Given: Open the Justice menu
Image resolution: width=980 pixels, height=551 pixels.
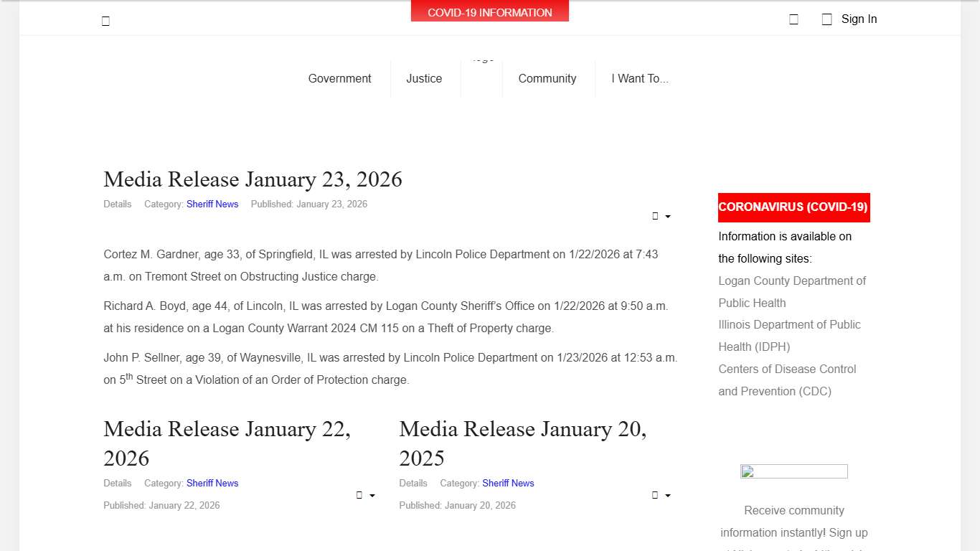Looking at the screenshot, I should (x=424, y=78).
